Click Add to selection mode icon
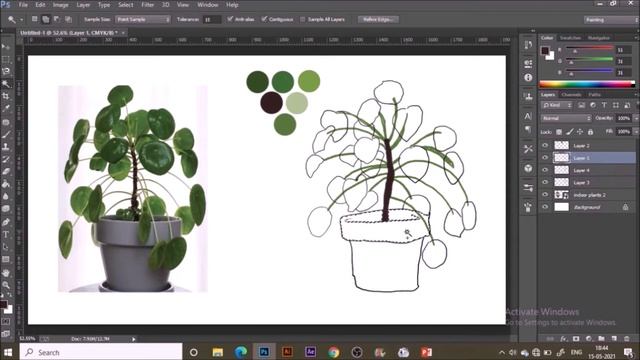The image size is (640, 360). click(x=46, y=19)
